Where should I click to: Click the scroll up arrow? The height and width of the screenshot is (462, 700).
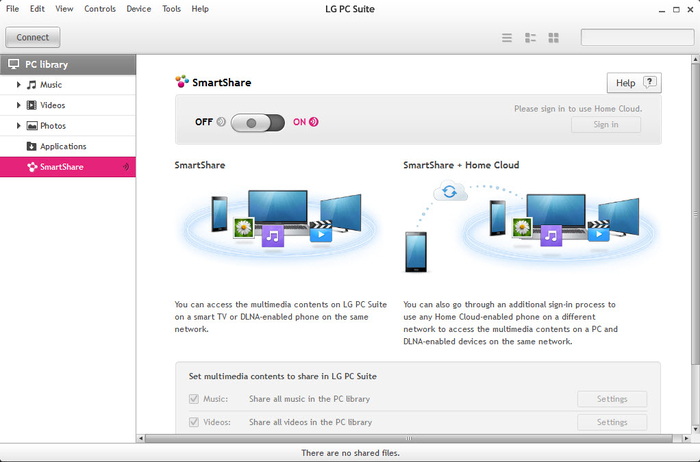pos(696,59)
